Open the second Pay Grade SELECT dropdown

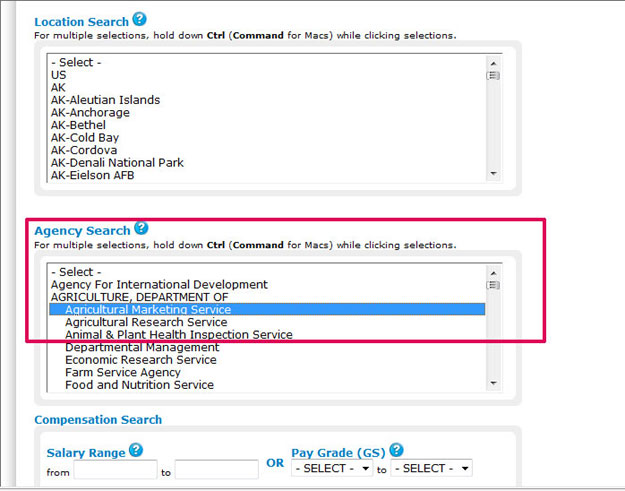point(432,468)
